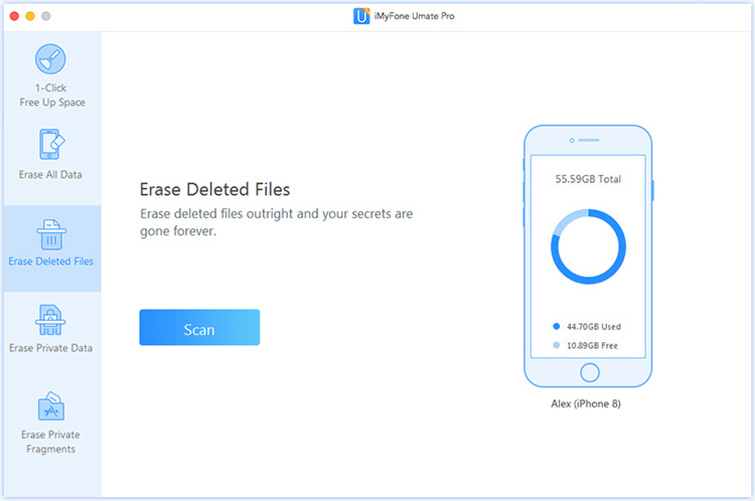Switch to the Erase All Data label
Screen dimensions: 755x501
[51, 174]
